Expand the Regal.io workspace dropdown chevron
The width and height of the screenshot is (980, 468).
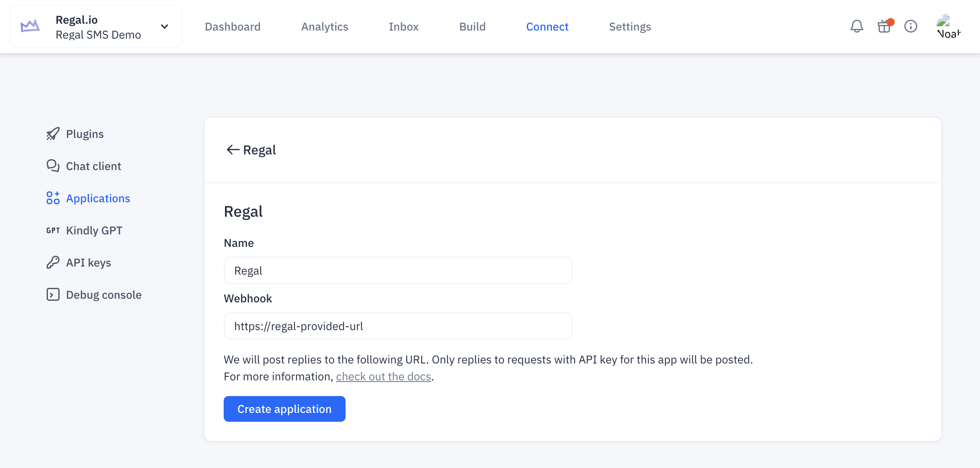pos(165,27)
